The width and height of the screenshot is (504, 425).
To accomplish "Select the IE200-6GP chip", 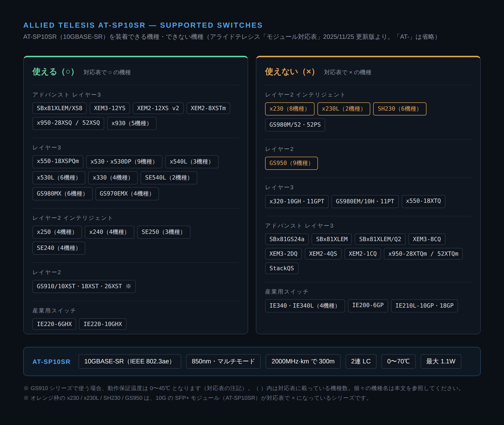I will click(368, 306).
